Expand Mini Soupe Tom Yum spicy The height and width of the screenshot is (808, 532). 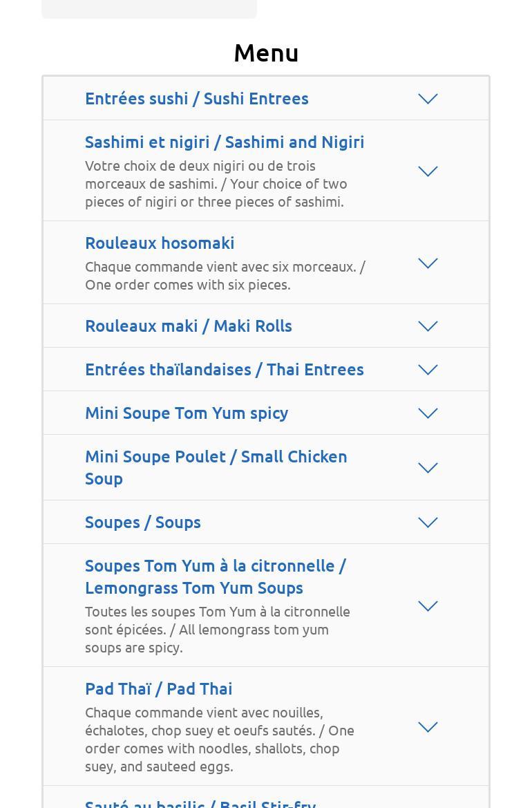click(187, 413)
